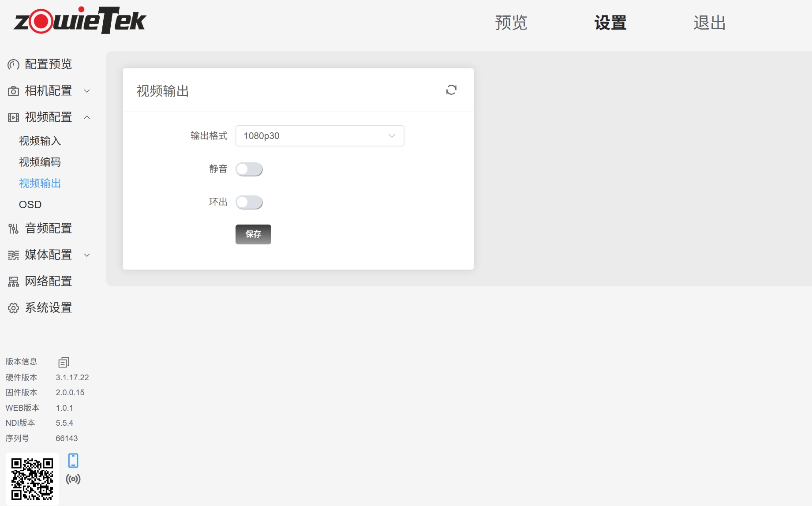Click the 系统设置 gear icon
812x506 pixels.
(13, 308)
